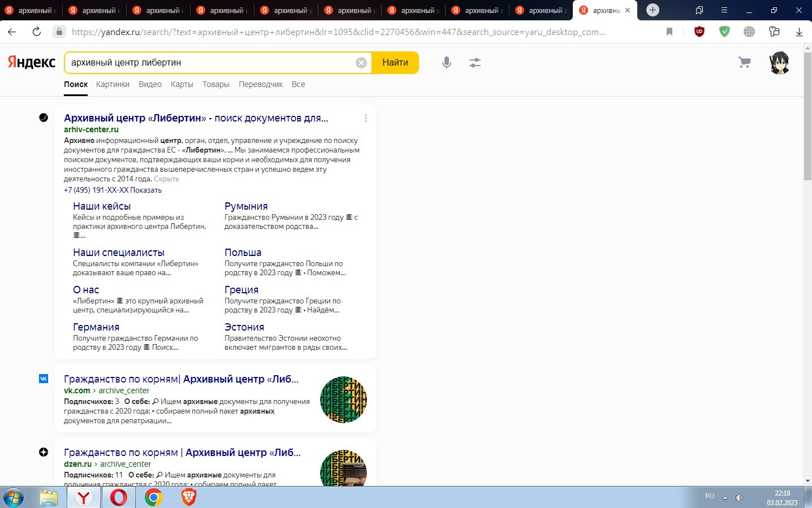Open the dzen.ru Гражданство по корням result
Image resolution: width=812 pixels, height=508 pixels.
tap(182, 453)
